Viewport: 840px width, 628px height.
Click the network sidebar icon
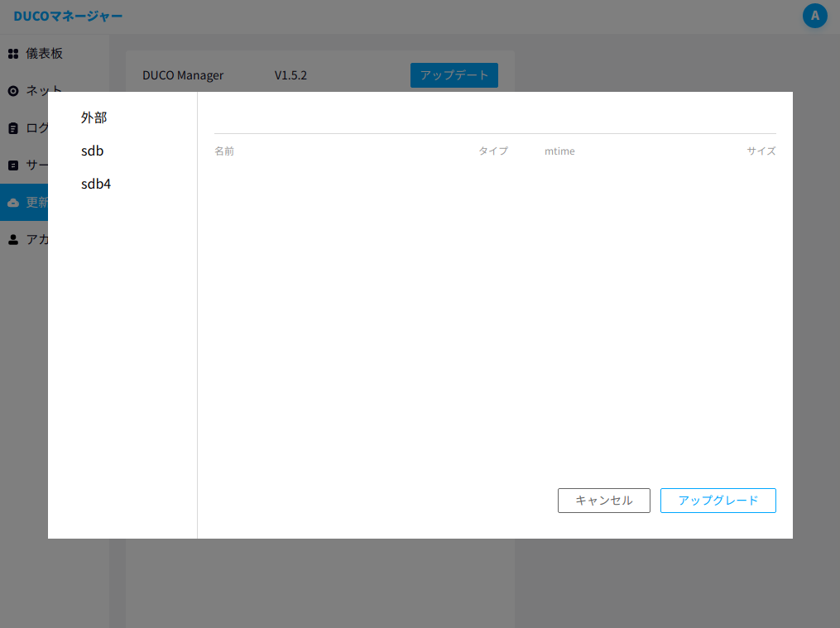tap(13, 91)
